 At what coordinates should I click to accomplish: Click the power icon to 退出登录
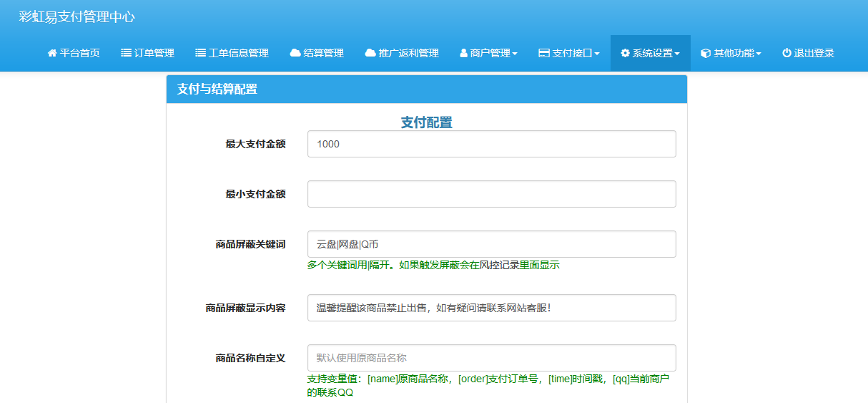(x=786, y=53)
